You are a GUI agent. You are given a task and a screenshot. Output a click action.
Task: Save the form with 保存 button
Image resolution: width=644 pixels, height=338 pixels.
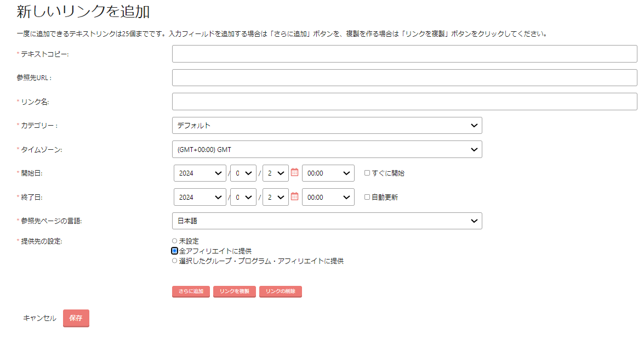pos(76,318)
